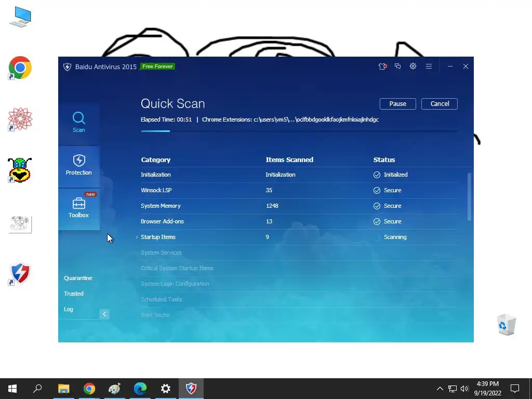This screenshot has height=399, width=532.
Task: Open Settings from the taskbar
Action: (x=166, y=389)
